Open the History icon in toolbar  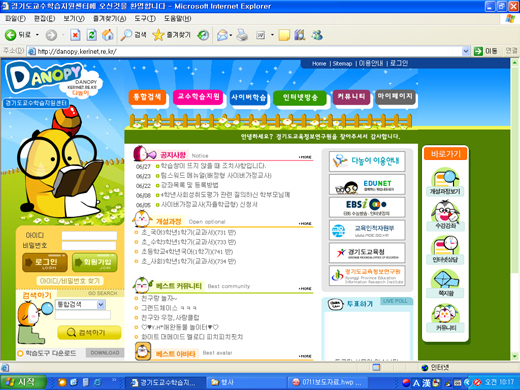(x=203, y=35)
